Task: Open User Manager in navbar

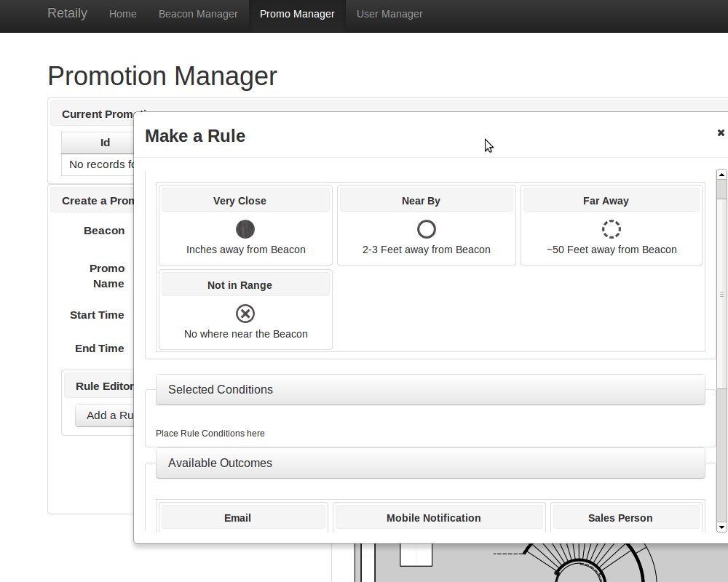Action: [x=389, y=14]
